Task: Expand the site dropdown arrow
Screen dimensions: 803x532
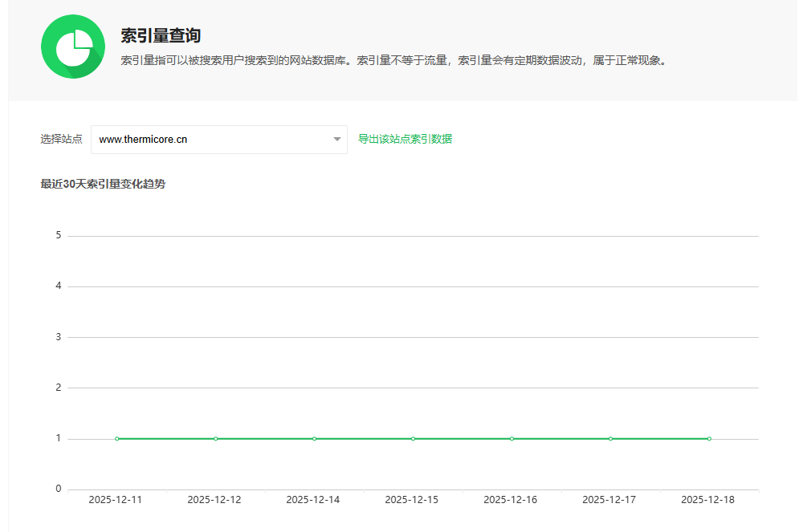Action: [x=337, y=139]
